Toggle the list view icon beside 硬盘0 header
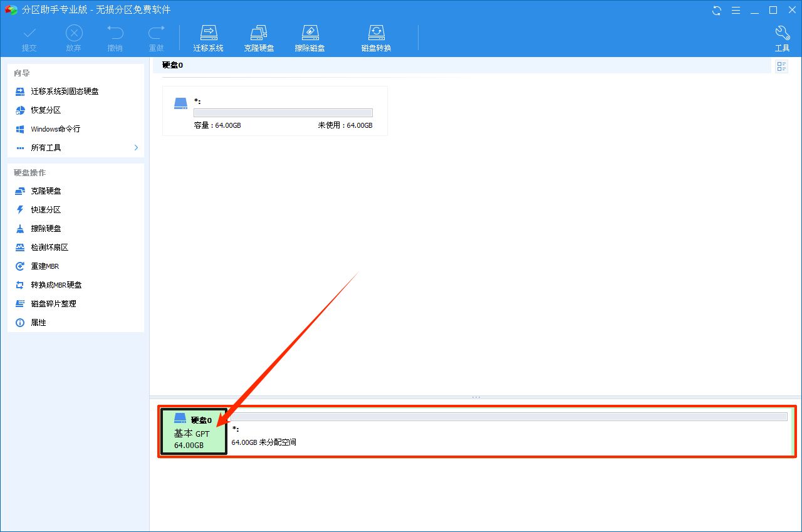The height and width of the screenshot is (532, 802). pyautogui.click(x=781, y=66)
